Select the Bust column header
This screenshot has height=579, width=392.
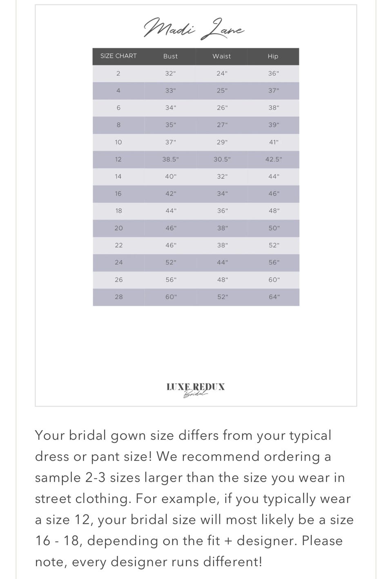click(x=170, y=56)
